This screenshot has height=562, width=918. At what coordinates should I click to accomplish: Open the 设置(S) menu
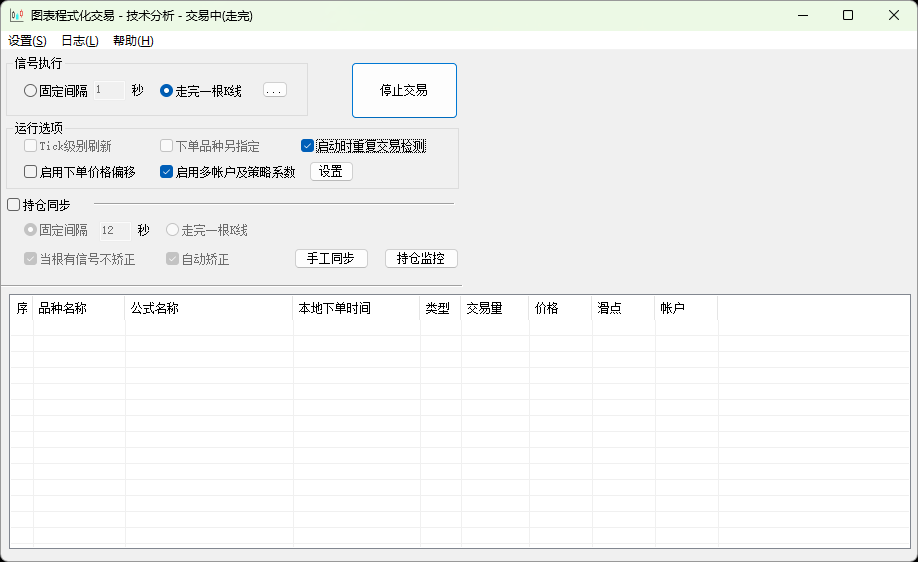pyautogui.click(x=27, y=41)
